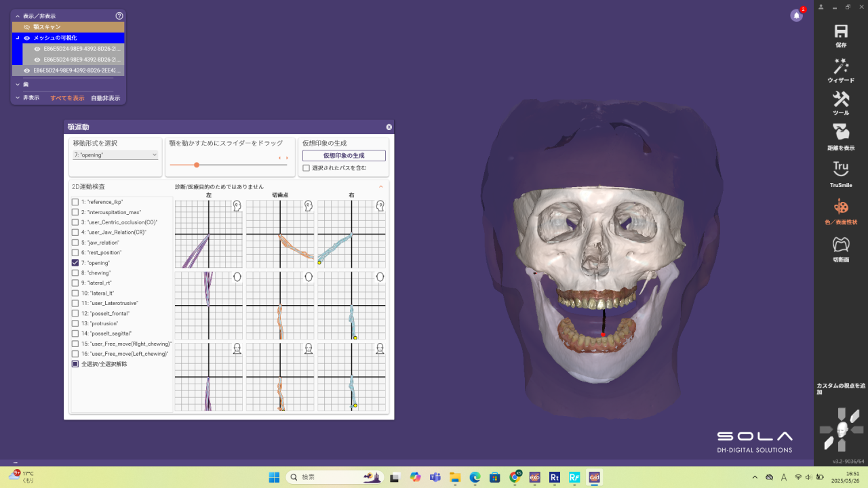Launch the TruSmile feature

841,169
